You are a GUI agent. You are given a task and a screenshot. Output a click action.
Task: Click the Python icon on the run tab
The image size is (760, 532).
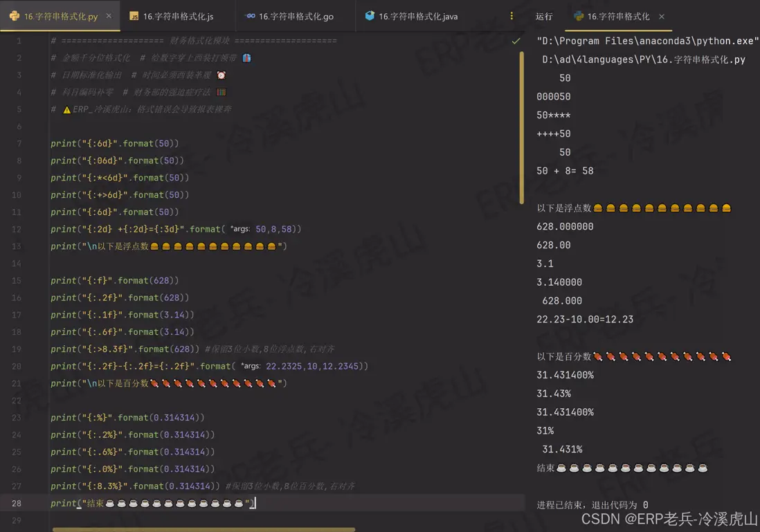[579, 16]
